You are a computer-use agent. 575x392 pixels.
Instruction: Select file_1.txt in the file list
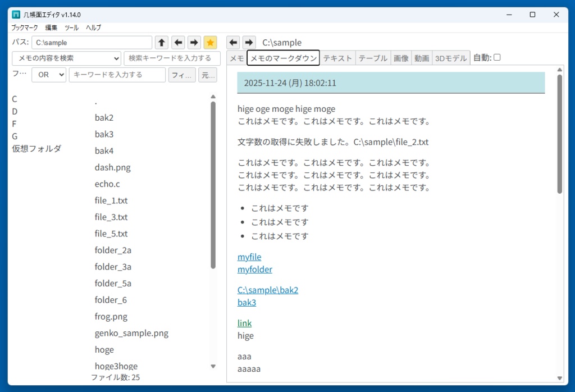pyautogui.click(x=111, y=200)
